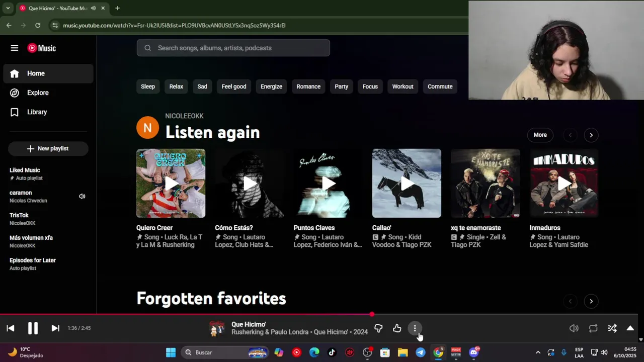Select the Sad mood chip
The width and height of the screenshot is (644, 362).
point(202,86)
